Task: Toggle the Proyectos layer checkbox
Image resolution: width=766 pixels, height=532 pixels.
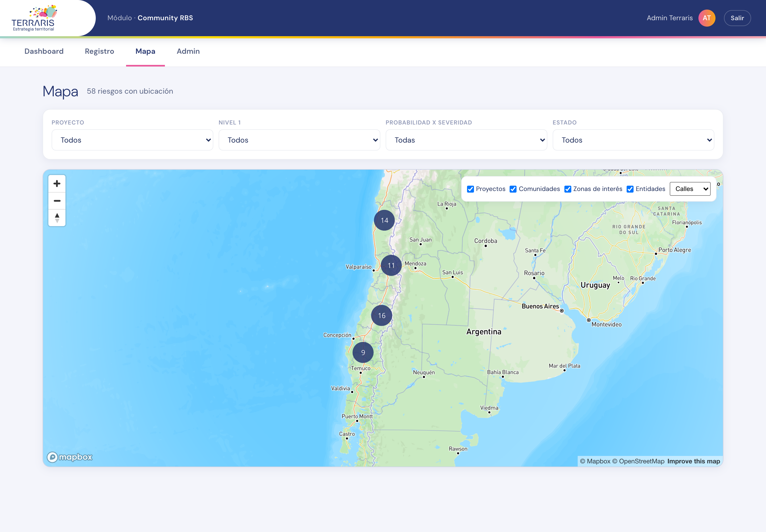Action: [470, 189]
